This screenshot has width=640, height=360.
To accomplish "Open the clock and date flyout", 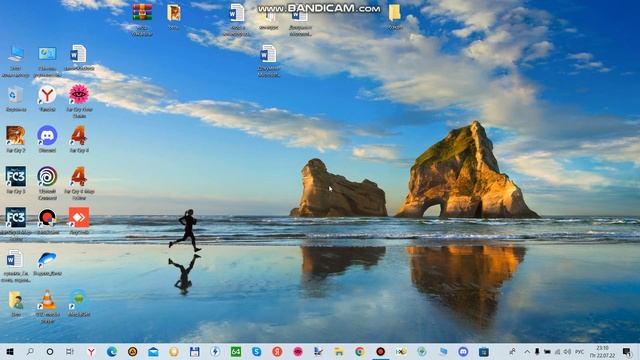I will tap(602, 351).
